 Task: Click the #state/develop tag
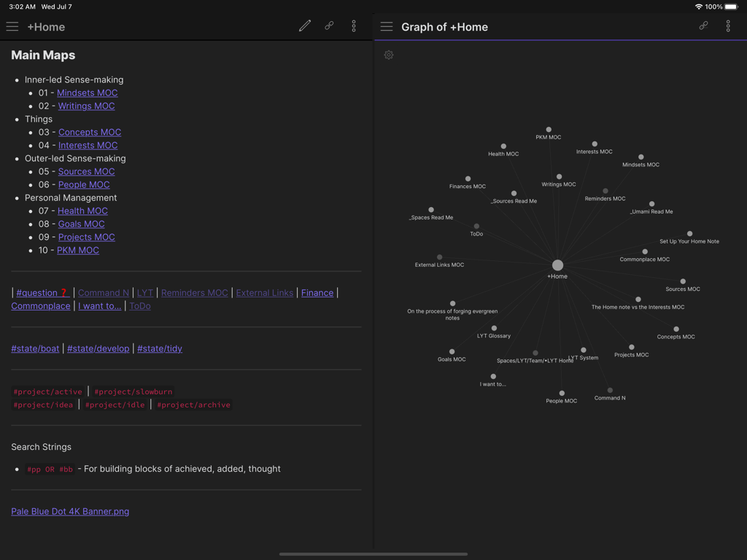(98, 349)
